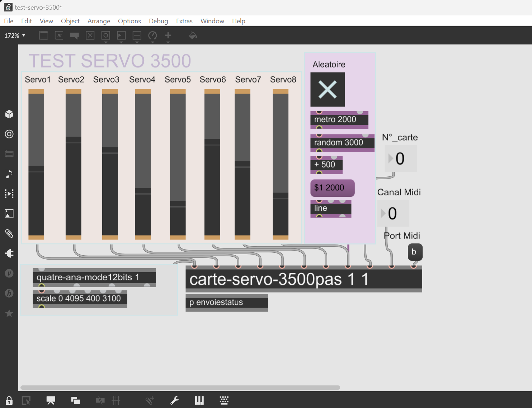
Task: Select the N°_carte number box
Action: [x=401, y=158]
